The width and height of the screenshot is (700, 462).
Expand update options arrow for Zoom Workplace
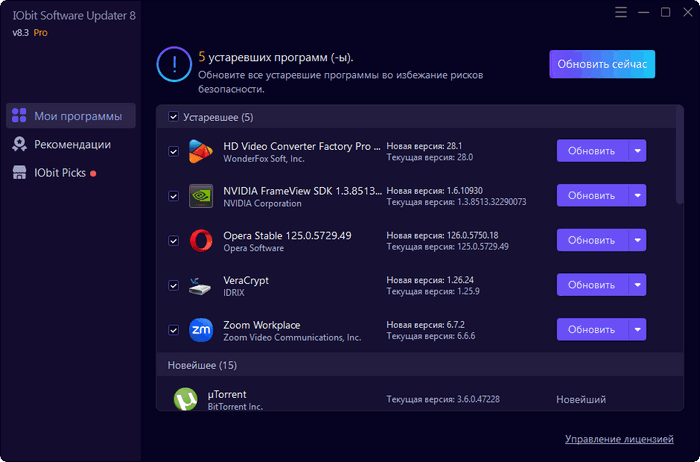tap(638, 329)
